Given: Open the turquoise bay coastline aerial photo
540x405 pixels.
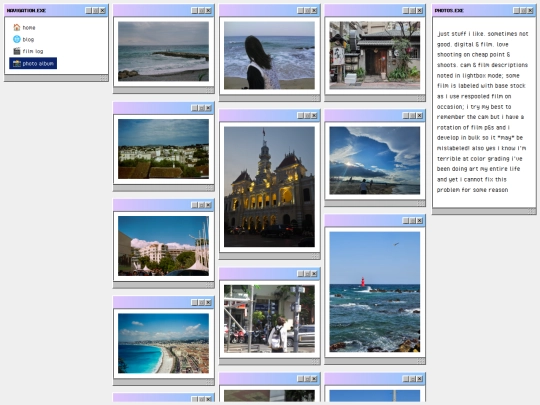Looking at the screenshot, I should point(163,343).
